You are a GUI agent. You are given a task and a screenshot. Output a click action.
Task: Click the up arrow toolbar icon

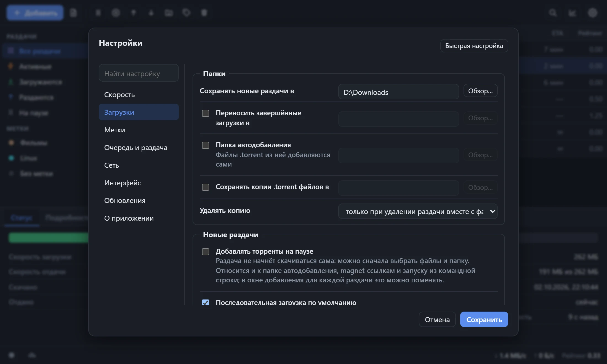pos(134,13)
